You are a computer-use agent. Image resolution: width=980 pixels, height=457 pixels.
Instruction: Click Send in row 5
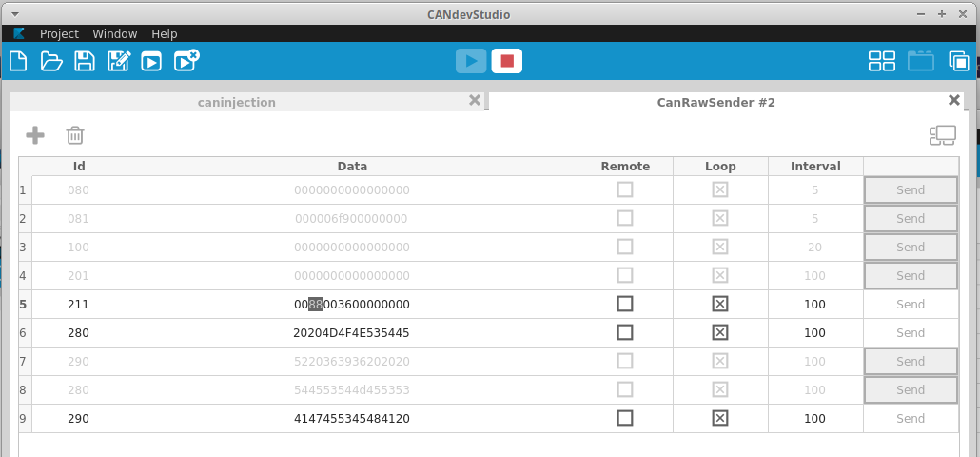coord(911,305)
